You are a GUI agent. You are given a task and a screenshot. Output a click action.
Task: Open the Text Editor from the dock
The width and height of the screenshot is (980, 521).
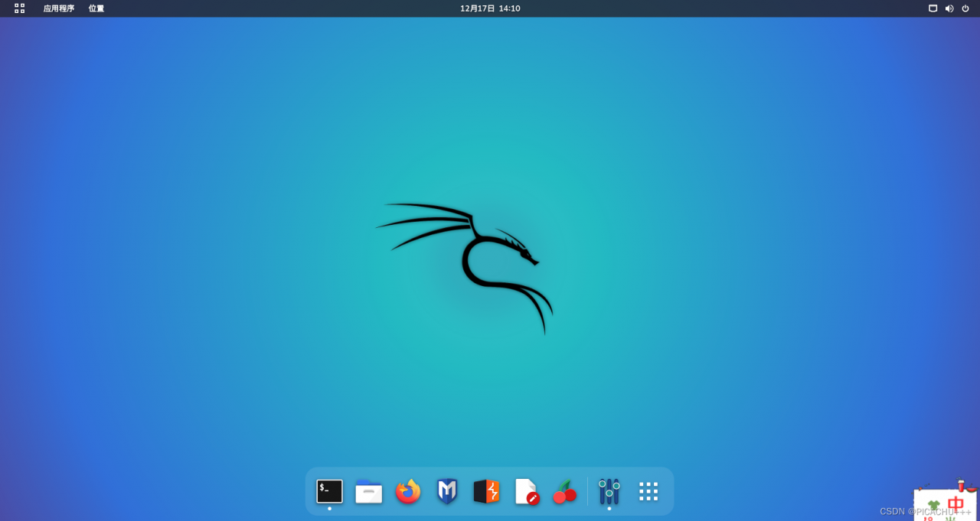click(525, 492)
